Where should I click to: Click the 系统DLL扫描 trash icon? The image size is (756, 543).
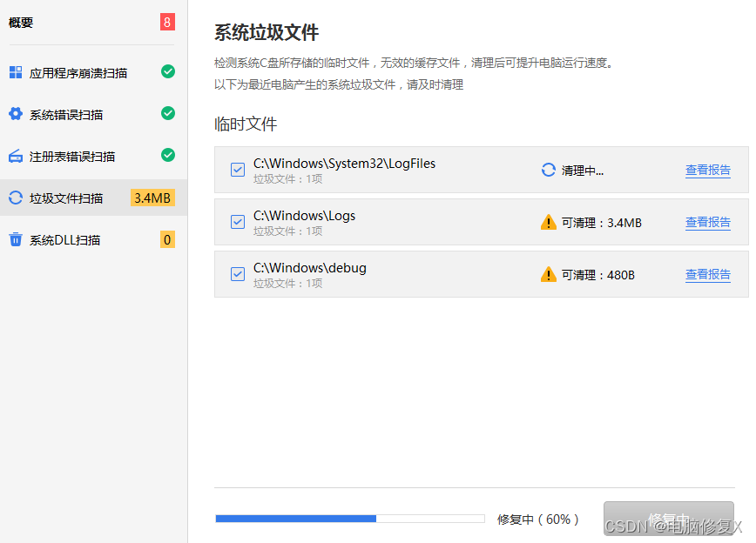pyautogui.click(x=15, y=238)
